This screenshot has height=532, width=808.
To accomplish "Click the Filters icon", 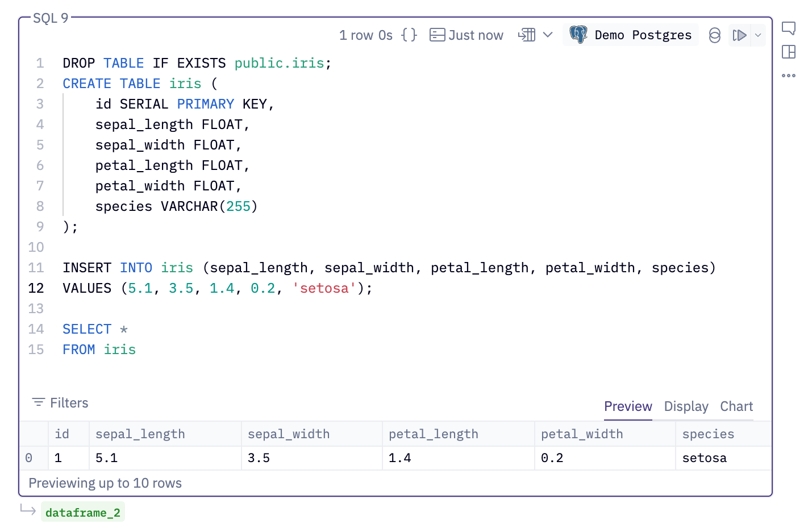I will (x=39, y=402).
